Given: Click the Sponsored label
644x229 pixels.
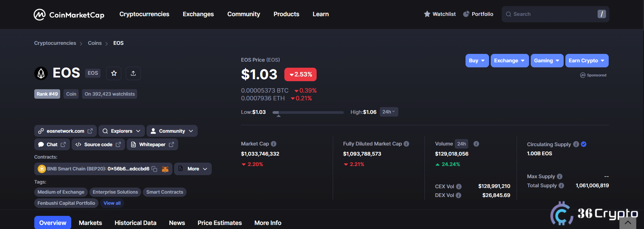Looking at the screenshot, I should pyautogui.click(x=593, y=75).
